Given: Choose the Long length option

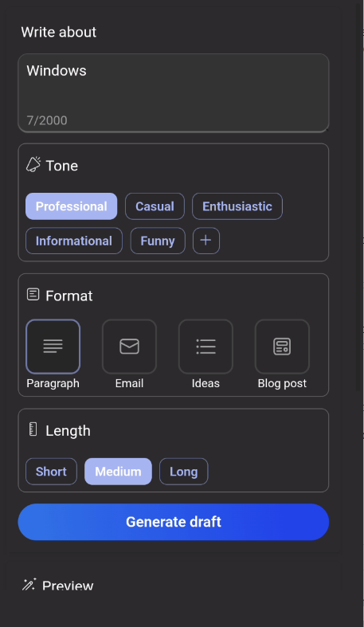Looking at the screenshot, I should coord(183,472).
